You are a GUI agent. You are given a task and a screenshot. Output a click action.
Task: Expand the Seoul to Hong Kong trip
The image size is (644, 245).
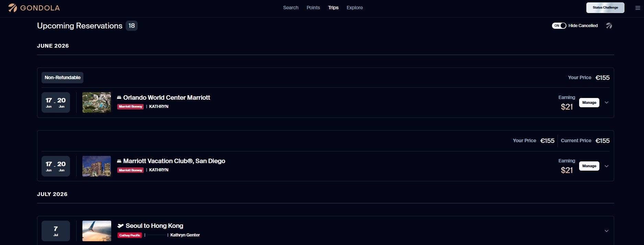(x=607, y=231)
